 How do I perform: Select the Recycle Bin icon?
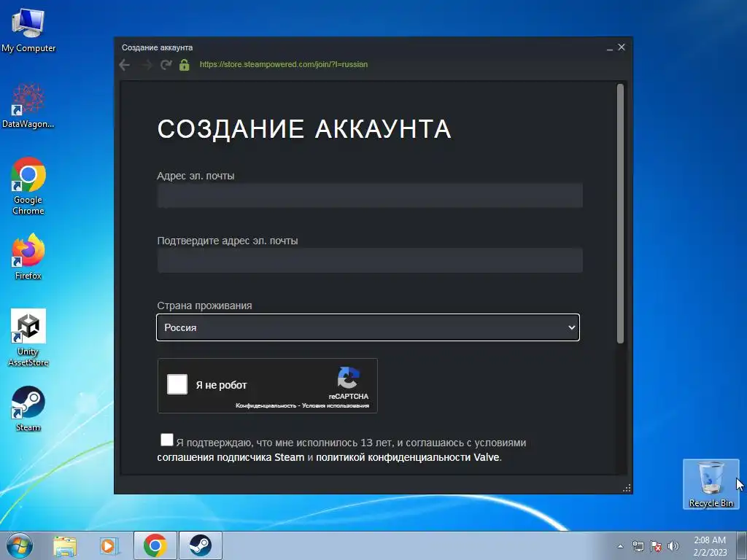[711, 484]
